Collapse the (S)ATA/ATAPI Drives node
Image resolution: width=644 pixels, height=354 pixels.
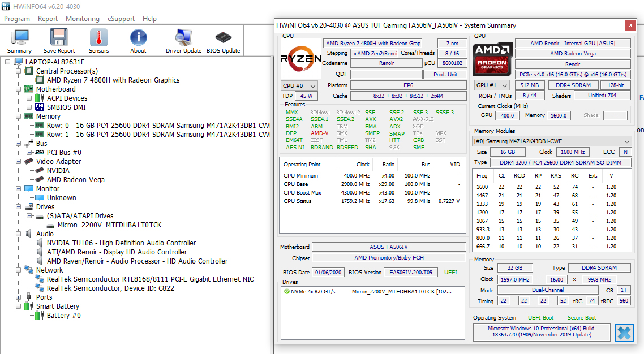coord(29,216)
